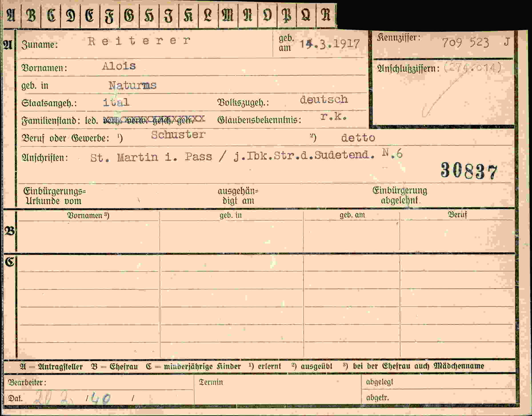Select the typed first name 'Alois'
The width and height of the screenshot is (532, 416).
click(x=119, y=66)
